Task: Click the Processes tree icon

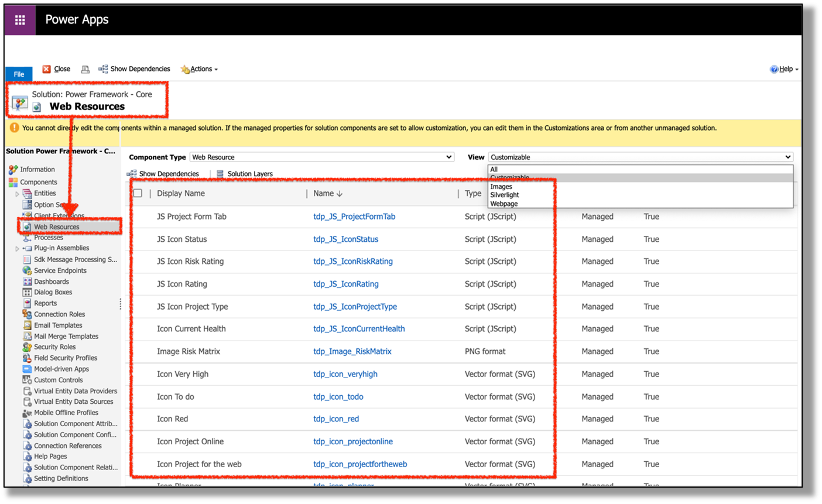Action: coord(27,238)
